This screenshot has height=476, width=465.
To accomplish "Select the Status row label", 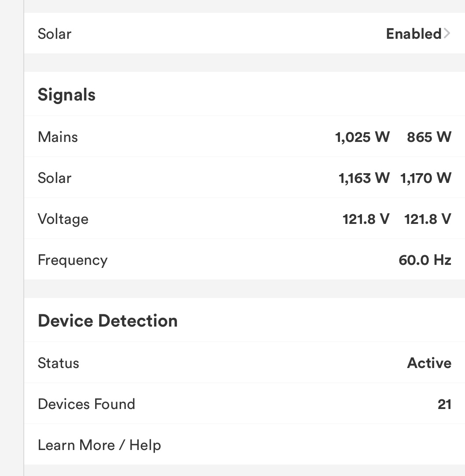I will [x=59, y=363].
